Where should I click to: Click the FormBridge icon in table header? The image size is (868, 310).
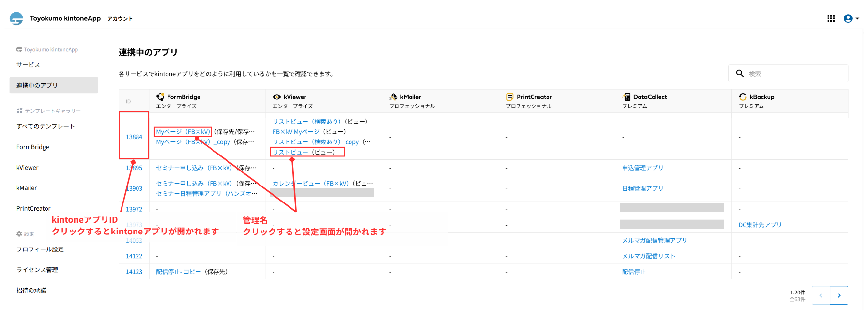[160, 97]
